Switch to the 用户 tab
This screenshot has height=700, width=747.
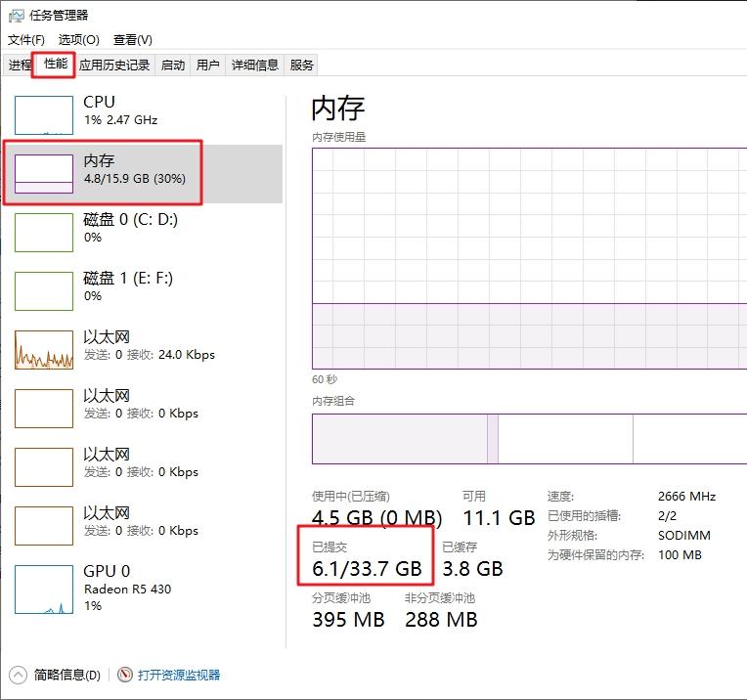click(207, 65)
